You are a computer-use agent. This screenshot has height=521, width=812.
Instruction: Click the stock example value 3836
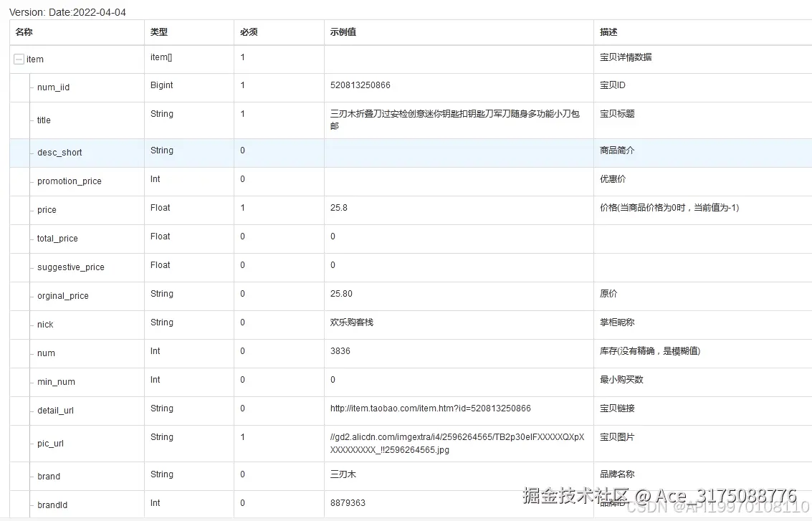pyautogui.click(x=340, y=351)
